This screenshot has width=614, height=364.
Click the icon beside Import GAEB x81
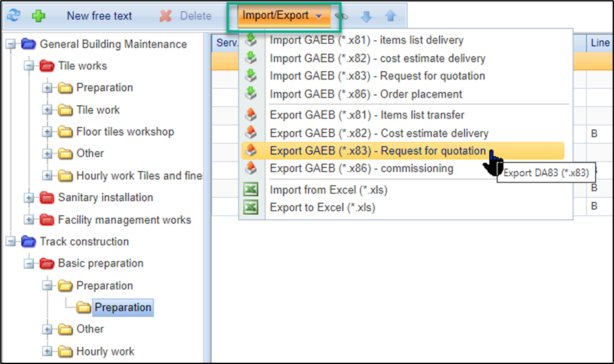[x=250, y=40]
